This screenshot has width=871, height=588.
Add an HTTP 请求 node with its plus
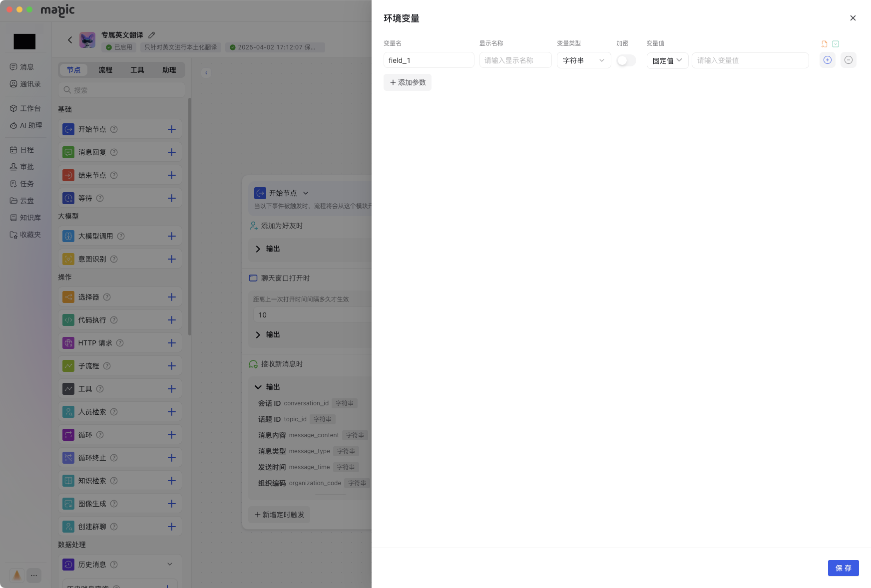pyautogui.click(x=172, y=343)
